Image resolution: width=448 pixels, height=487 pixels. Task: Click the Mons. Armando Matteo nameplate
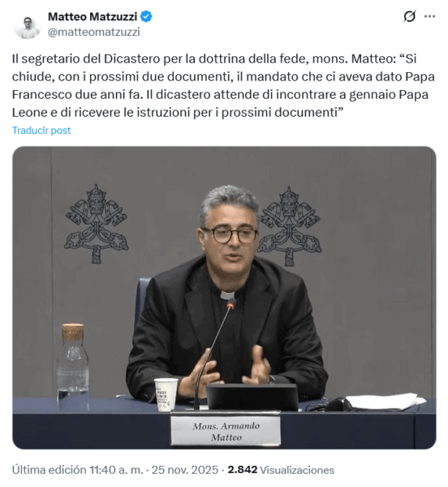coord(226,432)
